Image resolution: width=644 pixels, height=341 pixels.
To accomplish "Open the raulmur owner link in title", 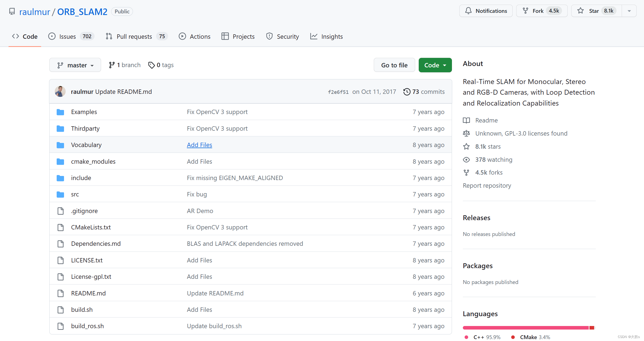I will 35,12.
